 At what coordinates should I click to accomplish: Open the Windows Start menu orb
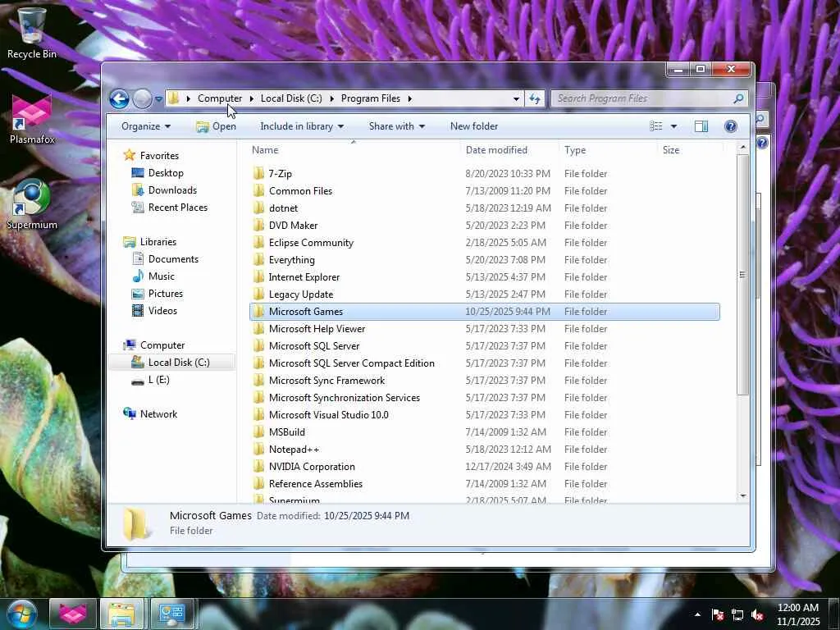tap(21, 614)
